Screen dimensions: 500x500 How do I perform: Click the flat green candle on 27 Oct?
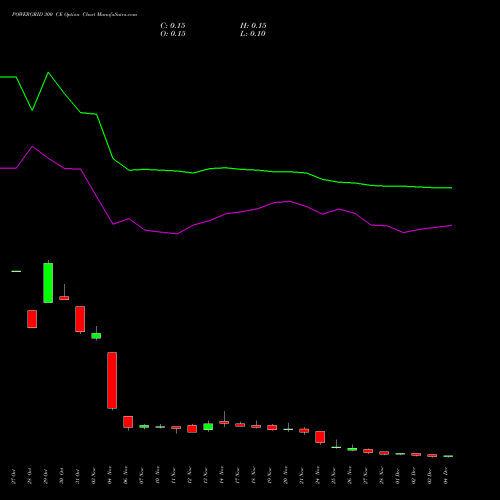click(16, 271)
